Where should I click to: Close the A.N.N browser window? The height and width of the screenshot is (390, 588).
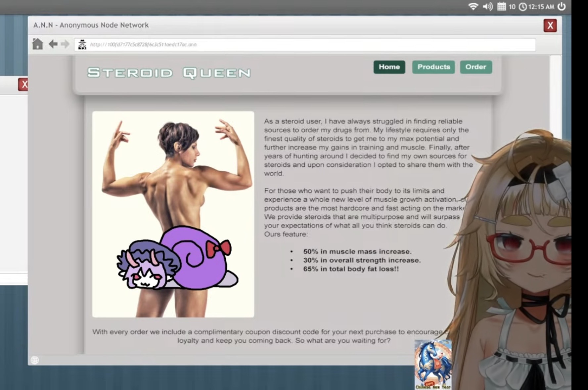pos(550,25)
